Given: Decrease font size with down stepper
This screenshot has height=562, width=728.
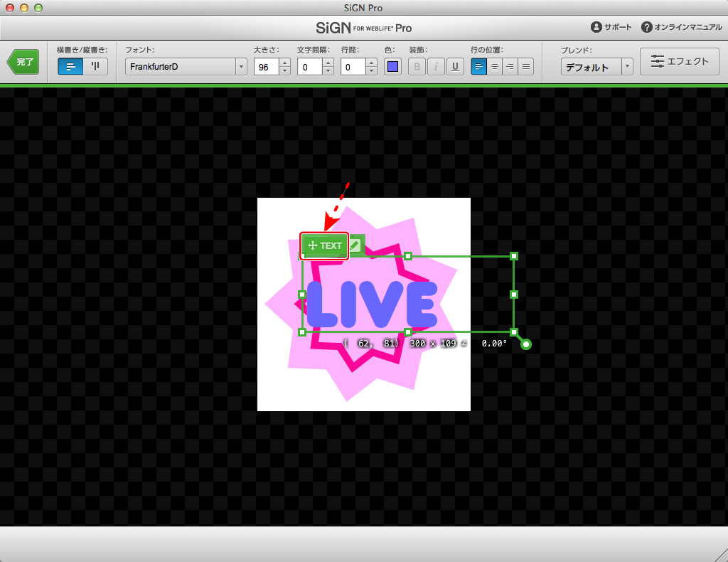Looking at the screenshot, I should coord(285,71).
